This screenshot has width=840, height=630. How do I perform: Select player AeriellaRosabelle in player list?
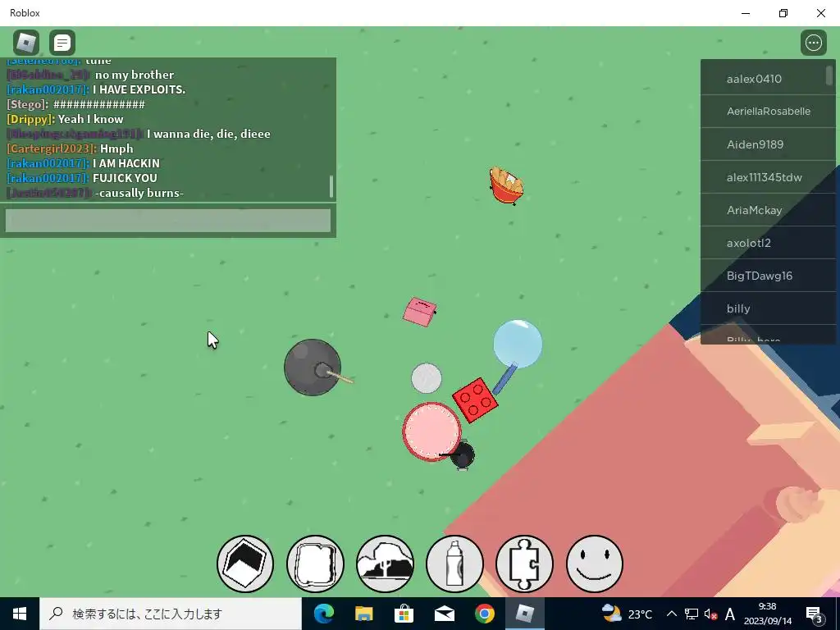click(768, 112)
